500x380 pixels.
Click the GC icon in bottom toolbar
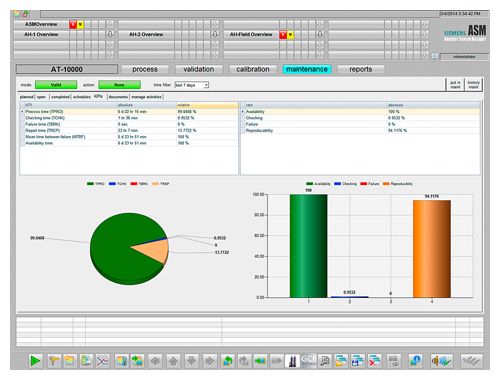point(308,361)
